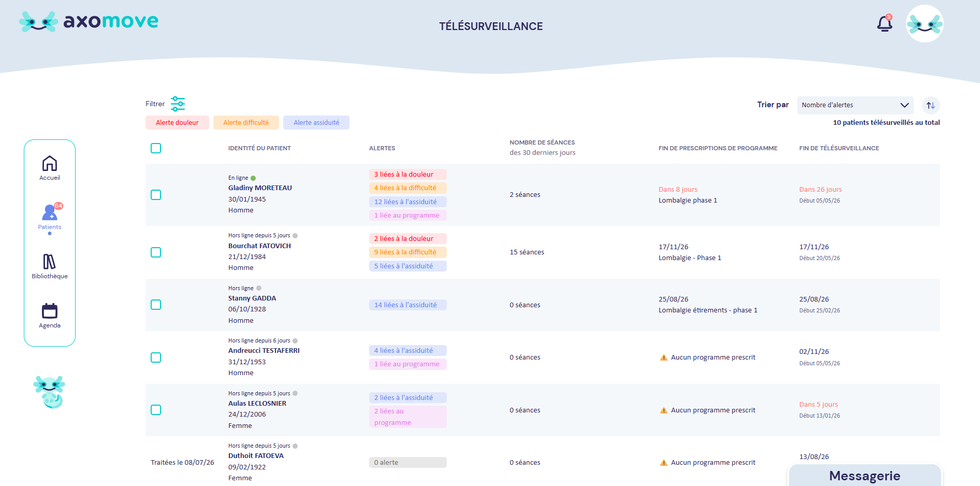The height and width of the screenshot is (486, 980).
Task: Reverse the sort order arrows
Action: click(931, 105)
